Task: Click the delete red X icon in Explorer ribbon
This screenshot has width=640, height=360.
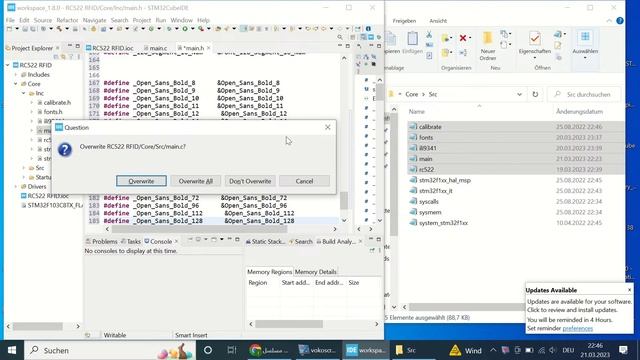Action: [x=463, y=38]
